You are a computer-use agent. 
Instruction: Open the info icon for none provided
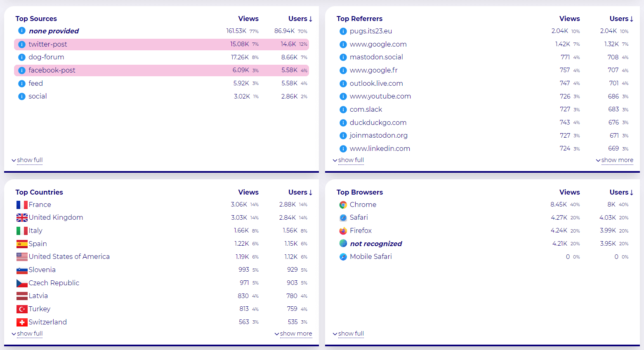[x=22, y=31]
